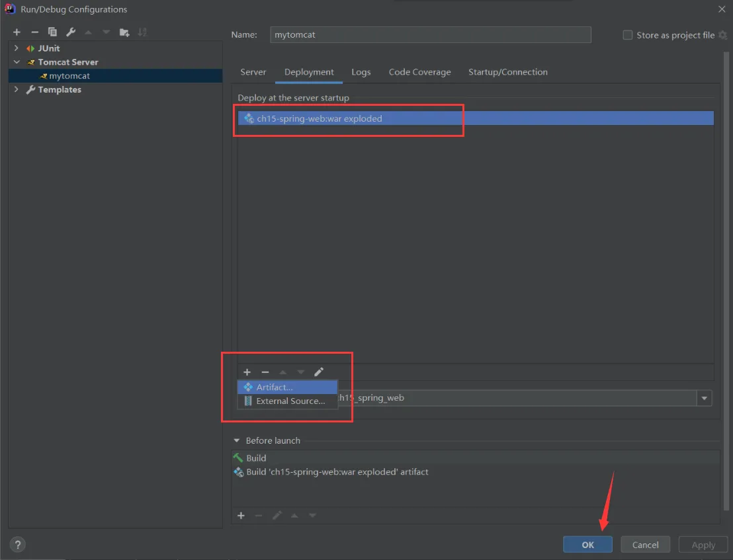Collapse the Tomcat Server tree node
This screenshot has height=560, width=733.
[x=17, y=62]
